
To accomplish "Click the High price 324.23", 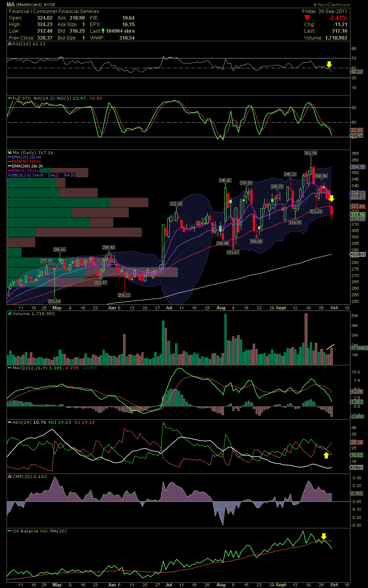I will pyautogui.click(x=45, y=25).
